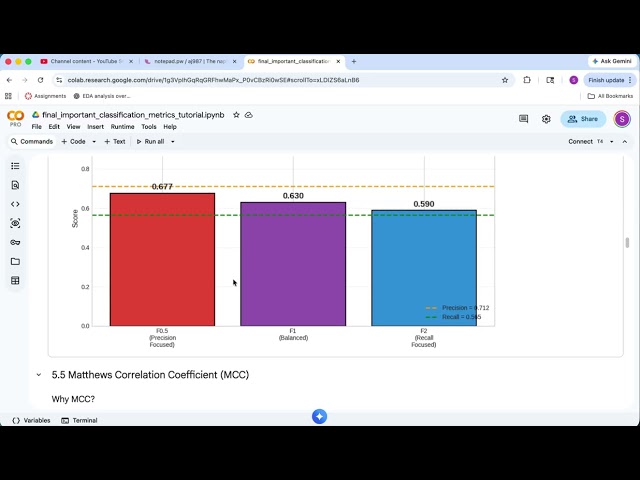Close the Channel content YouTube tab
Viewport: 640px width, 480px height.
click(131, 61)
